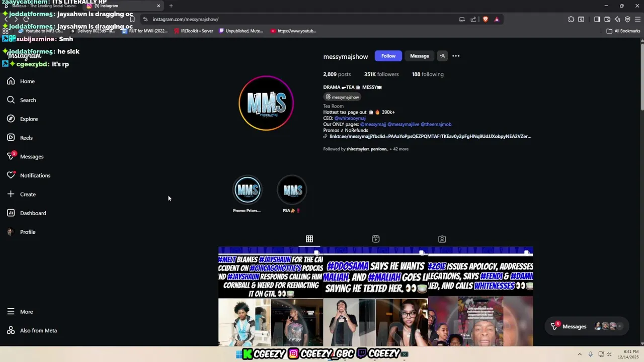Open the Zoie issues apology post

[480, 297]
